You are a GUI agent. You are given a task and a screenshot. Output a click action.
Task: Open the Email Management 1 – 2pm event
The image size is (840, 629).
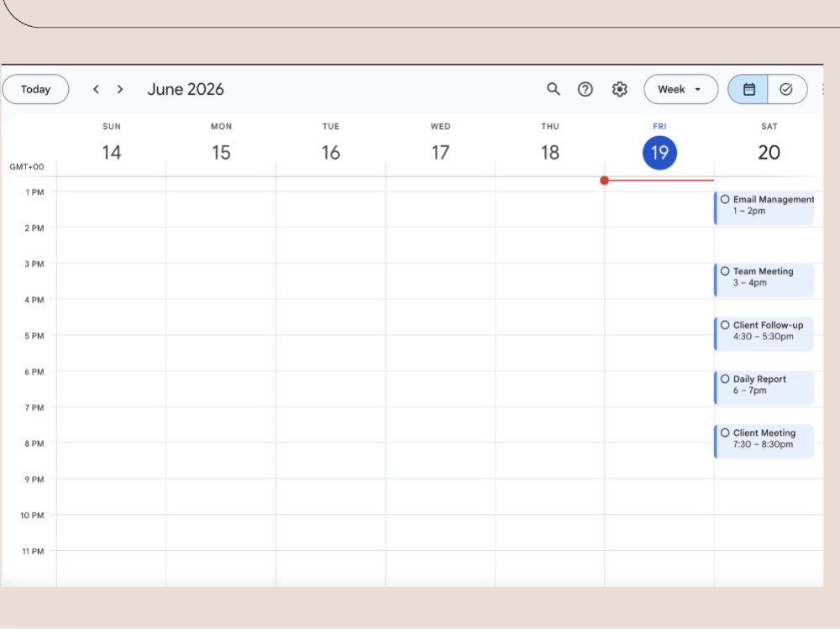pyautogui.click(x=764, y=208)
